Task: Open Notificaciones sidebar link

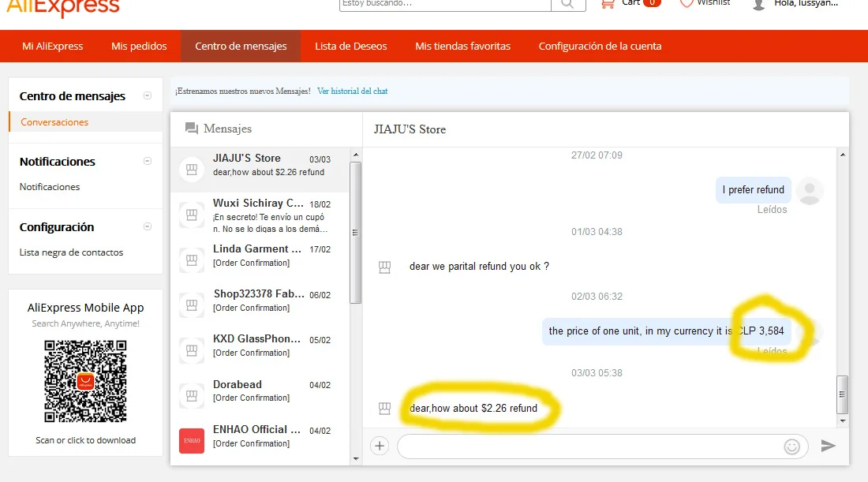Action: pyautogui.click(x=50, y=186)
